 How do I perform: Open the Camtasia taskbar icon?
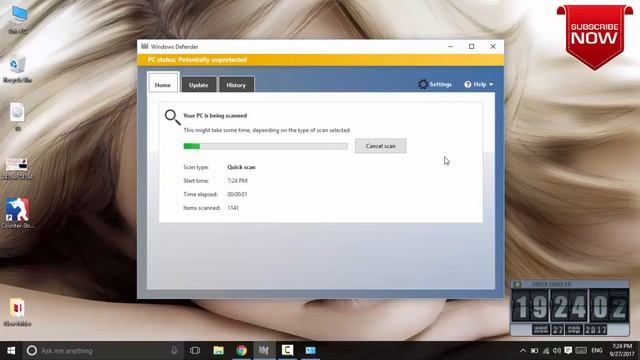(x=287, y=350)
